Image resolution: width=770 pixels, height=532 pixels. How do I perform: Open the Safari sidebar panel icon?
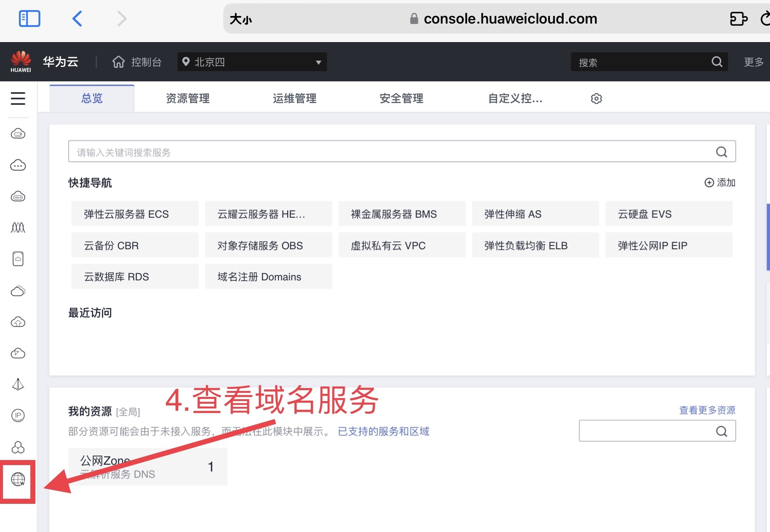click(x=29, y=19)
